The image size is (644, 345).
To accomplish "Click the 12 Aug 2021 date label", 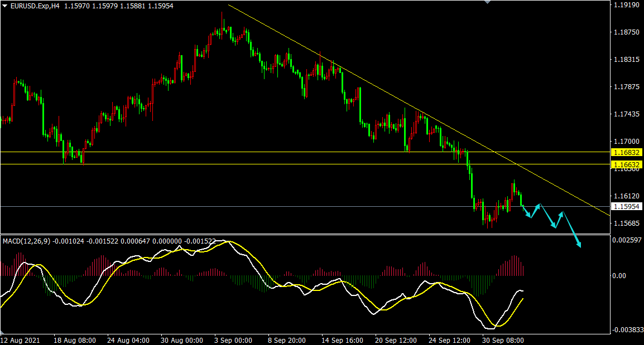I will [20, 340].
